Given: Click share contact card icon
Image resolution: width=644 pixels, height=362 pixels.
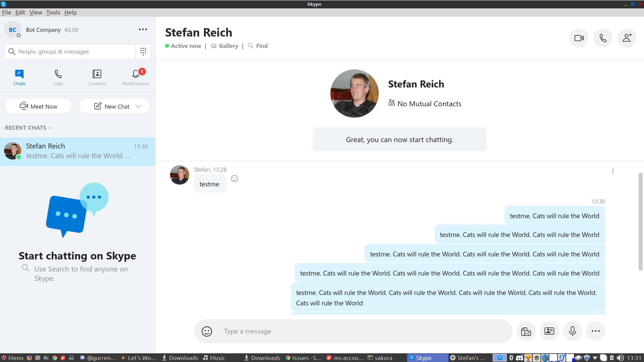Looking at the screenshot, I should pyautogui.click(x=549, y=331).
